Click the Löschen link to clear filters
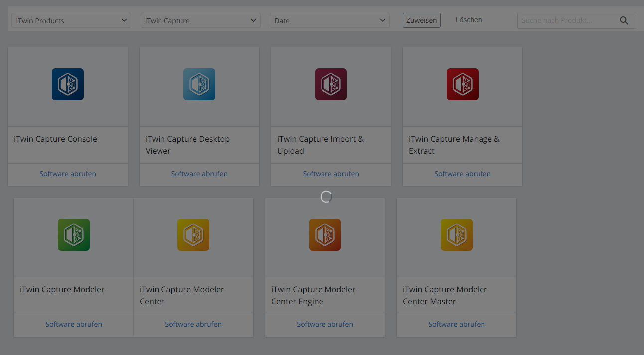Image resolution: width=644 pixels, height=355 pixels. pyautogui.click(x=469, y=20)
